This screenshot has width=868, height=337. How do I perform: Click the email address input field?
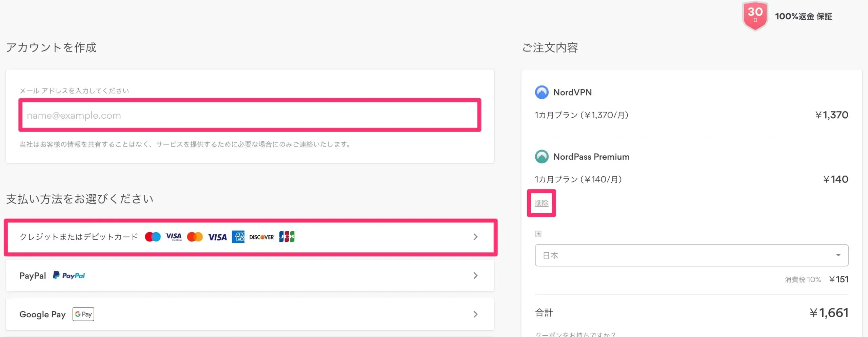[250, 115]
